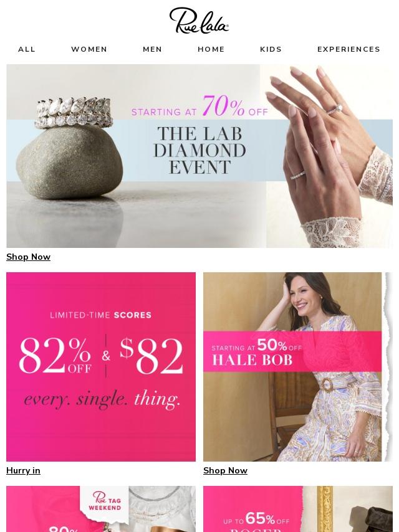The height and width of the screenshot is (532, 399).
Task: Open the ALL category
Action: pyautogui.click(x=27, y=49)
